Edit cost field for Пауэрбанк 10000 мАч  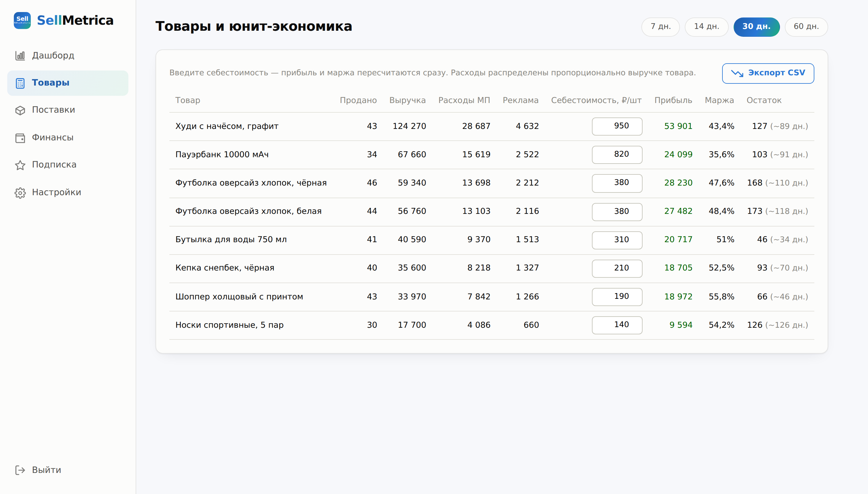click(617, 155)
